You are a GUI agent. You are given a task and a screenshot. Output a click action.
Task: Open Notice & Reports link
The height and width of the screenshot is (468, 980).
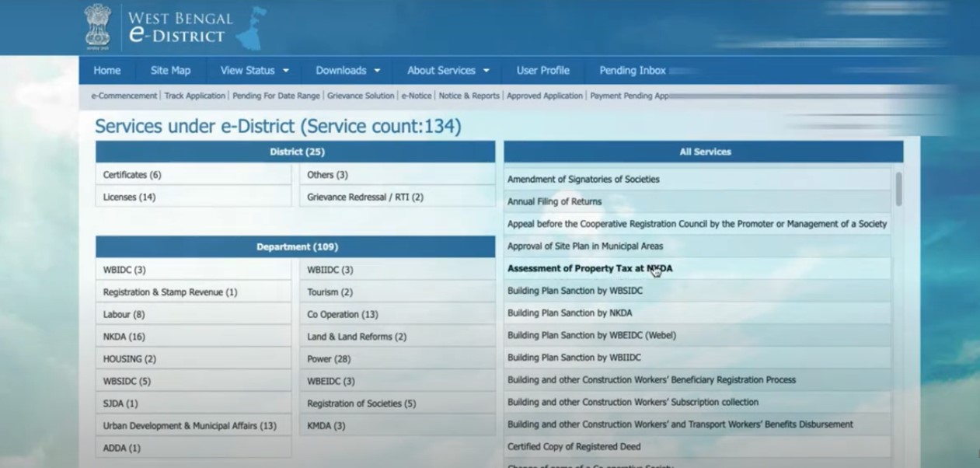tap(469, 96)
